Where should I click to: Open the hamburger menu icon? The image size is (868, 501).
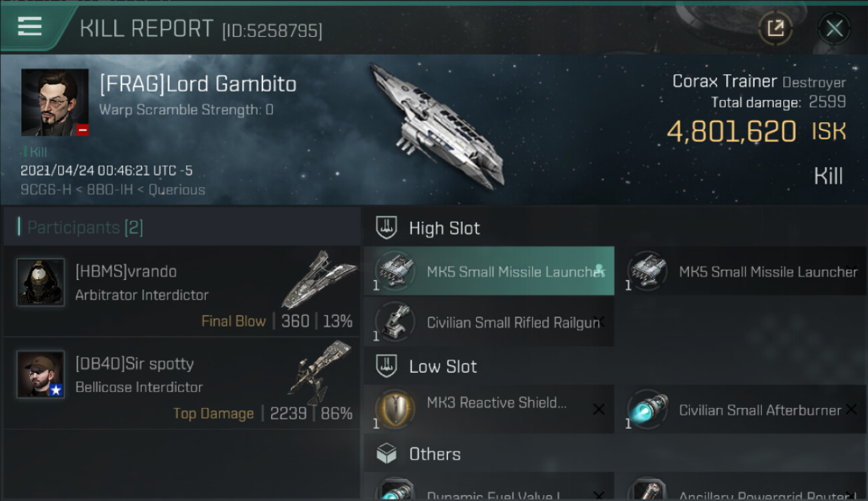(x=30, y=26)
